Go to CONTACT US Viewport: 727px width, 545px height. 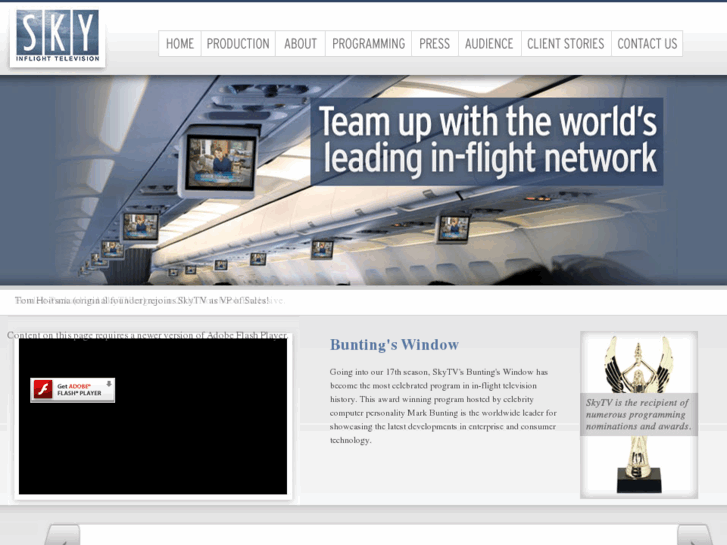coord(647,44)
